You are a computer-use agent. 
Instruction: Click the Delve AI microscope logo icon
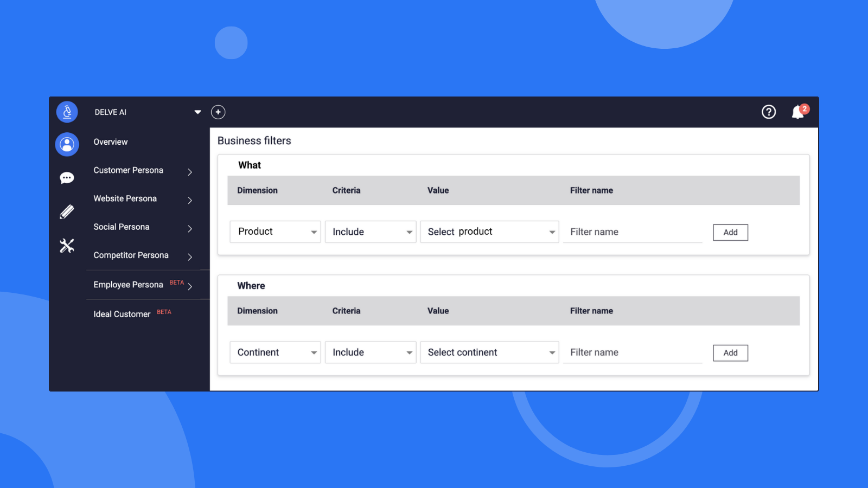coord(67,112)
